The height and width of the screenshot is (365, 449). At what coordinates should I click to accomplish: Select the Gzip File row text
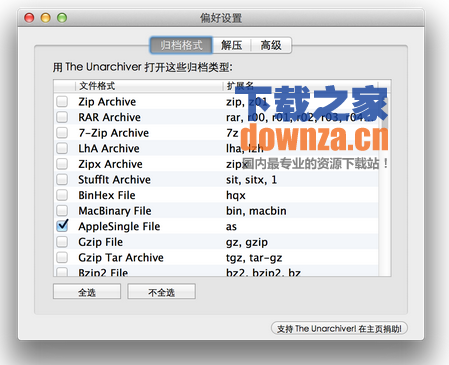(x=101, y=242)
